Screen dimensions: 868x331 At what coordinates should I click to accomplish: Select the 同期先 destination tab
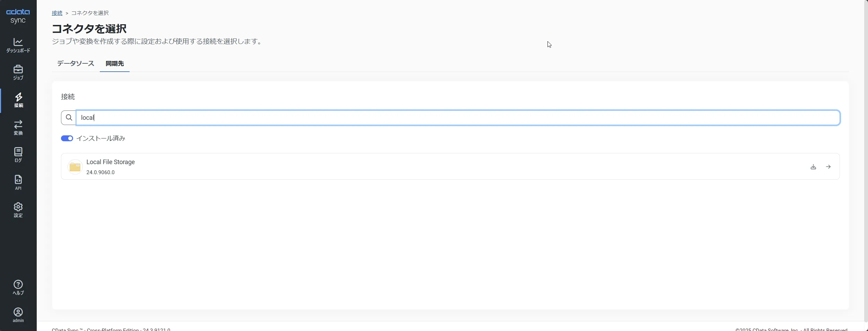click(x=115, y=64)
